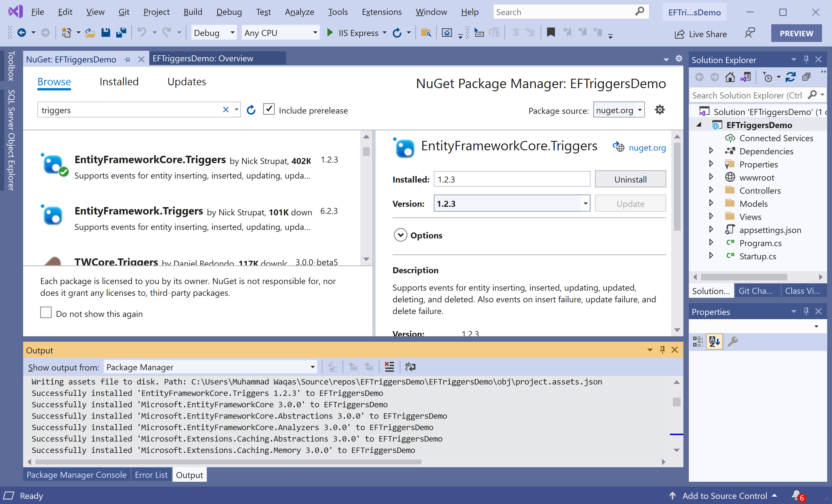832x504 pixels.
Task: Open NuGet package source settings gear
Action: 659,110
